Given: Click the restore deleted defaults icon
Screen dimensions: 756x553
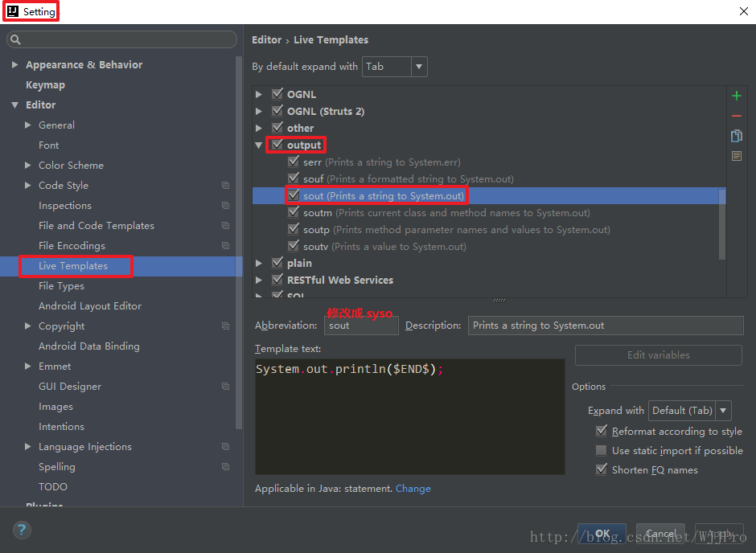Looking at the screenshot, I should pyautogui.click(x=736, y=156).
